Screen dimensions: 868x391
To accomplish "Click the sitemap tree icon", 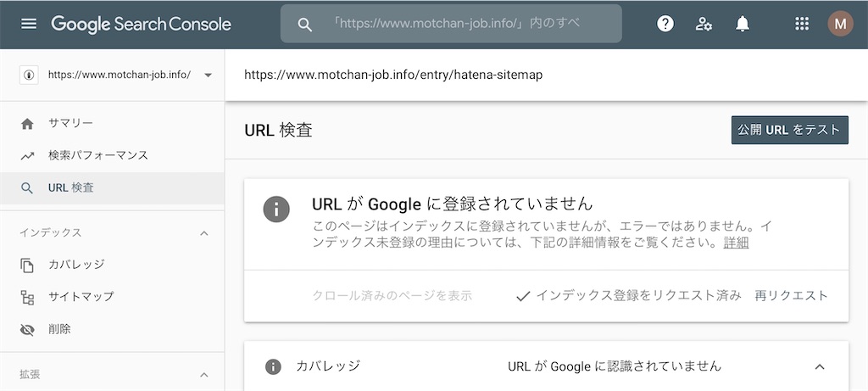I will click(x=27, y=298).
